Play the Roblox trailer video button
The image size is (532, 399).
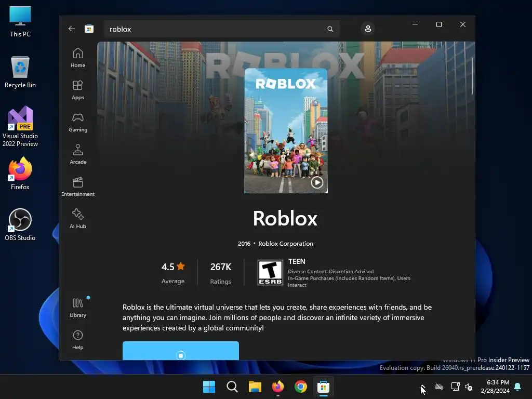317,182
